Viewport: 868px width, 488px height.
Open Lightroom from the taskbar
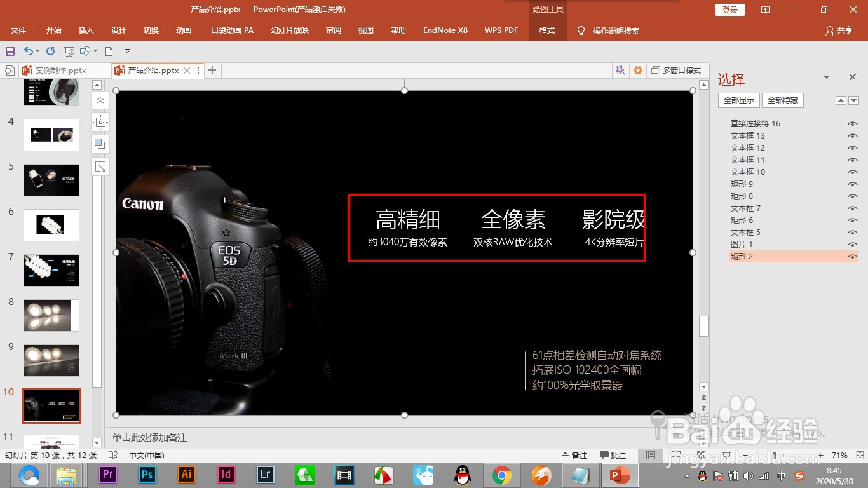[x=266, y=474]
